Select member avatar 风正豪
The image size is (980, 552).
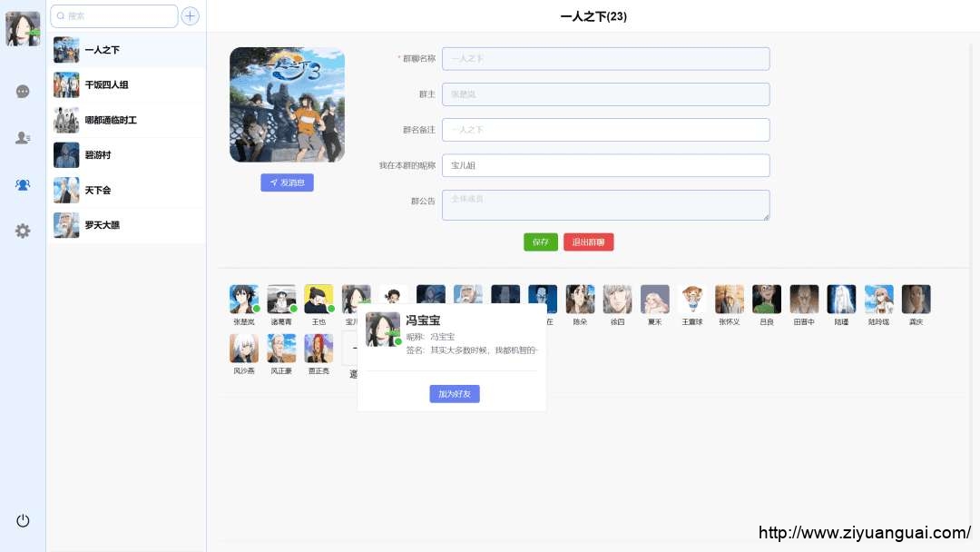tap(281, 349)
